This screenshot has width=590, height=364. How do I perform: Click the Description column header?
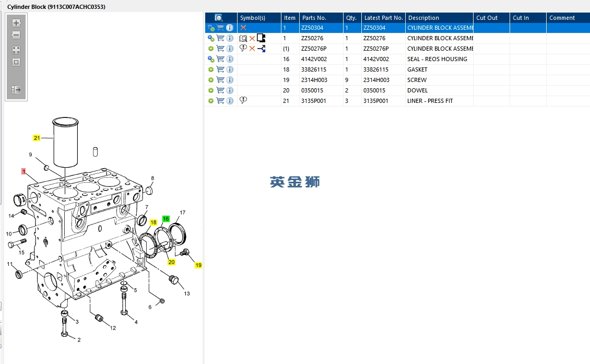tap(423, 18)
